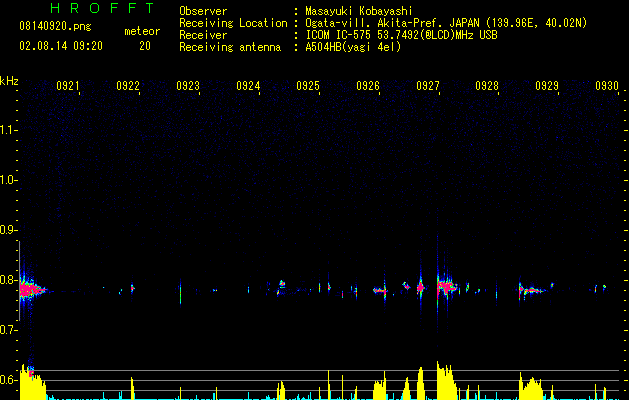629x400 pixels.
Task: Click the 0921 time marker
Action: coord(68,86)
